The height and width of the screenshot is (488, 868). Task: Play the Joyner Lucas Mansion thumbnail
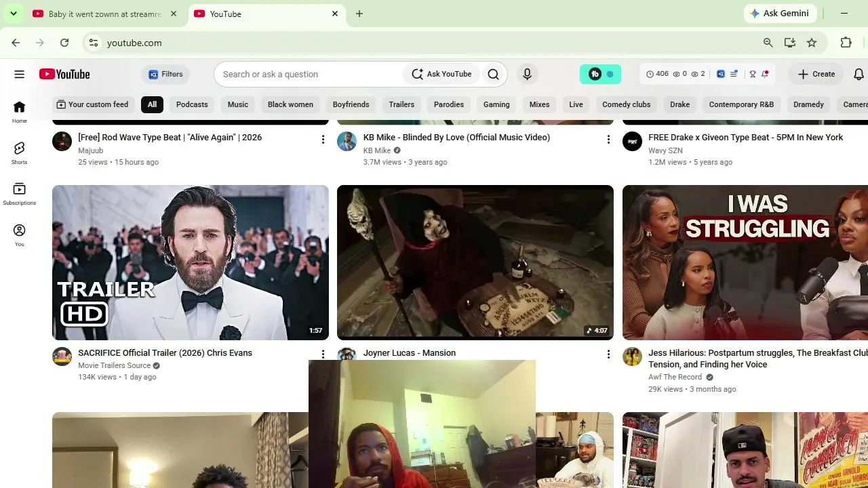475,262
